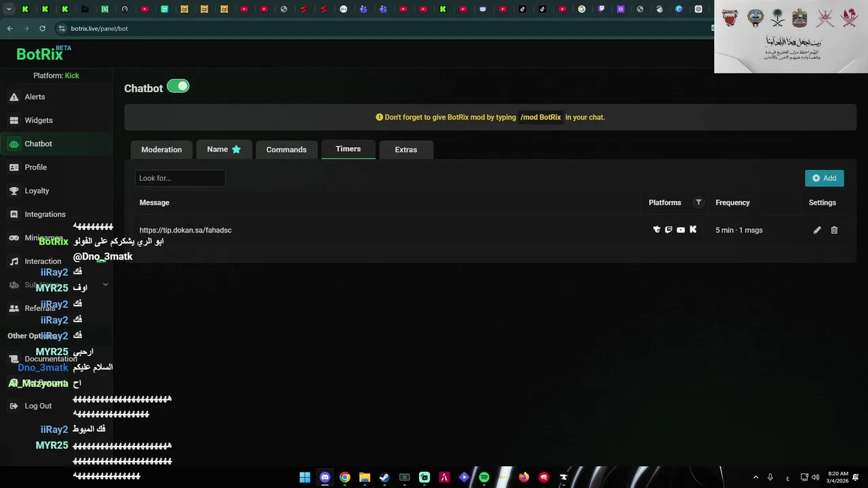View site information icon in address bar
Image resolution: width=868 pixels, height=488 pixels.
click(62, 28)
